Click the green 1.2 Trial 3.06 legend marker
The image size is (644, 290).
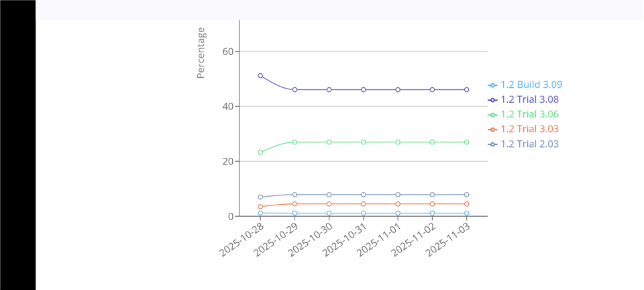tap(492, 115)
